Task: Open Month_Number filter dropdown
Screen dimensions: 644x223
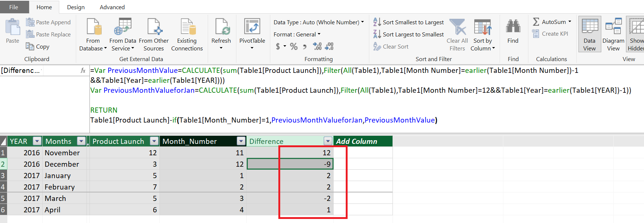Action: pyautogui.click(x=241, y=141)
